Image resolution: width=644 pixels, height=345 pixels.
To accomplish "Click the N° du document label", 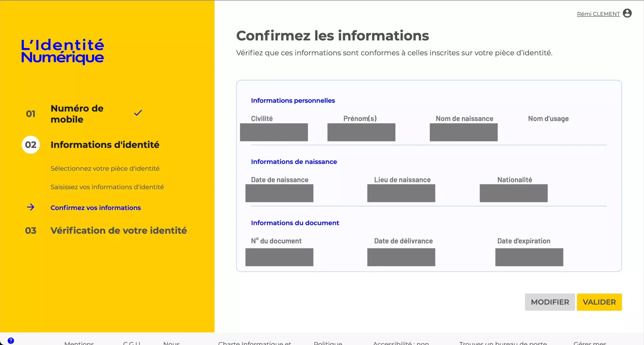I will (276, 241).
